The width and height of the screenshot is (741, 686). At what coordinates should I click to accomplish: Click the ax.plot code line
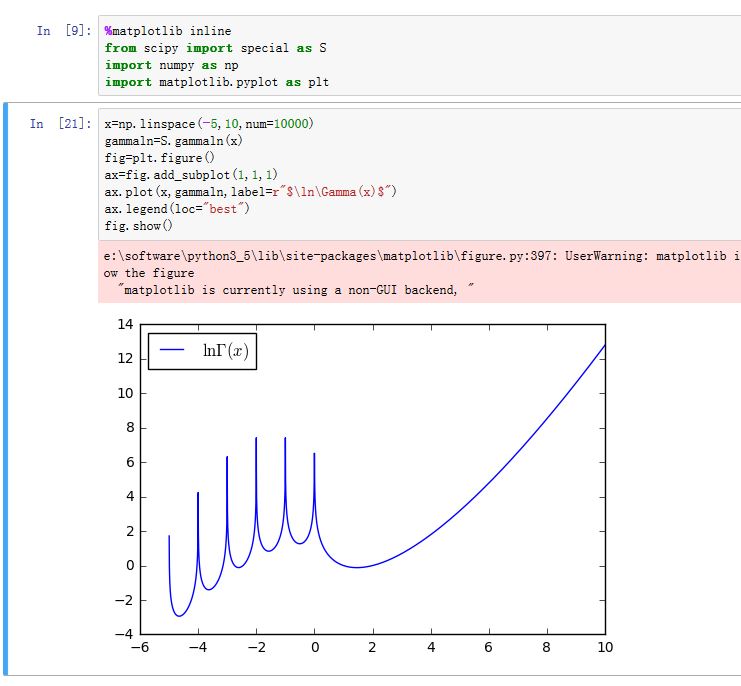pyautogui.click(x=250, y=192)
